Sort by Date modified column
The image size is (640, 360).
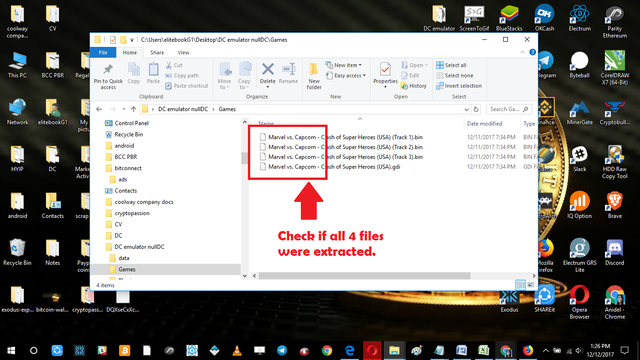pyautogui.click(x=484, y=124)
